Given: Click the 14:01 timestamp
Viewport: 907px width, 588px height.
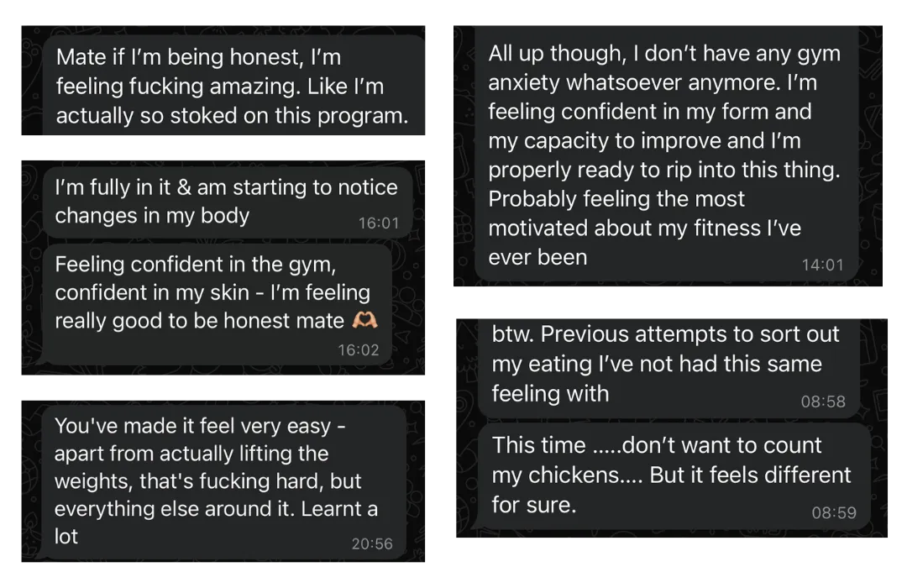Looking at the screenshot, I should (822, 265).
